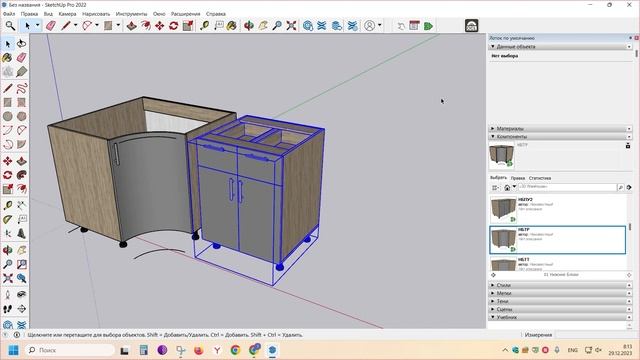Select the Search magnifier icon in top toolbar
Screen dimensions: 640x360
10,26
